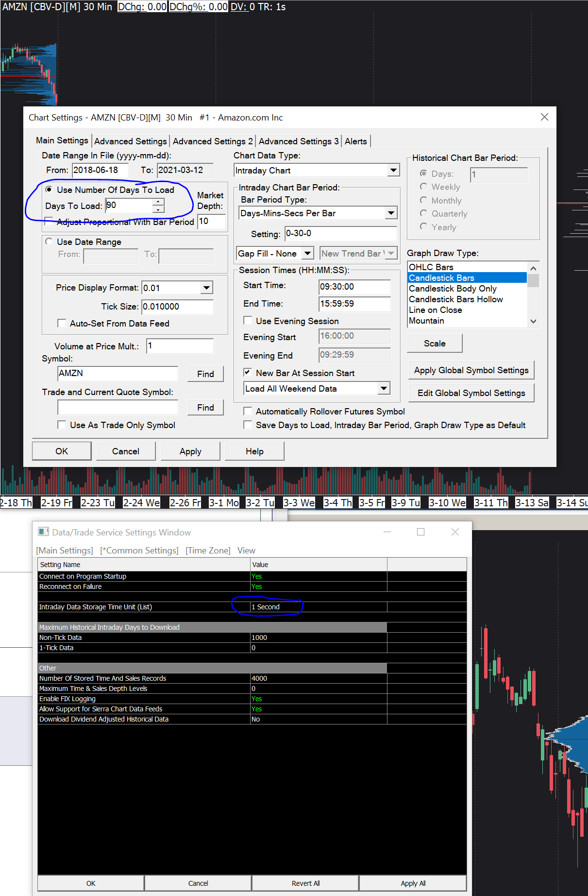588x896 pixels.
Task: Open Chart Data Type dropdown
Action: 394,170
